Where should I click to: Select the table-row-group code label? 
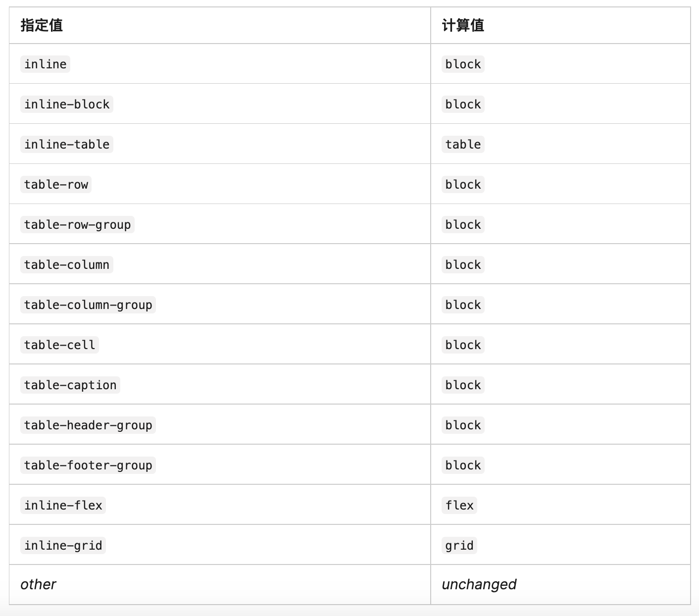tap(77, 225)
